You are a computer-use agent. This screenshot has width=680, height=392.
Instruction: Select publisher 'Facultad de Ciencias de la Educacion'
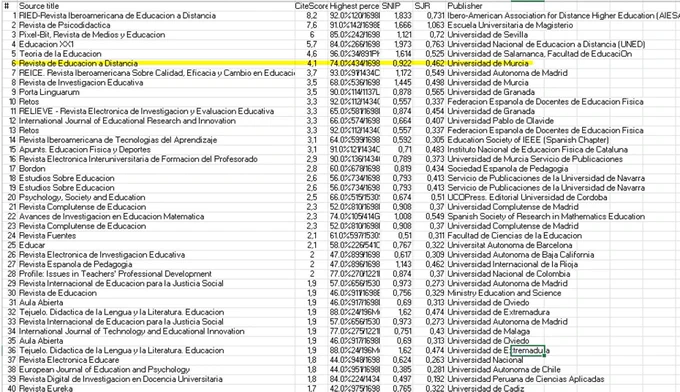[515, 235]
